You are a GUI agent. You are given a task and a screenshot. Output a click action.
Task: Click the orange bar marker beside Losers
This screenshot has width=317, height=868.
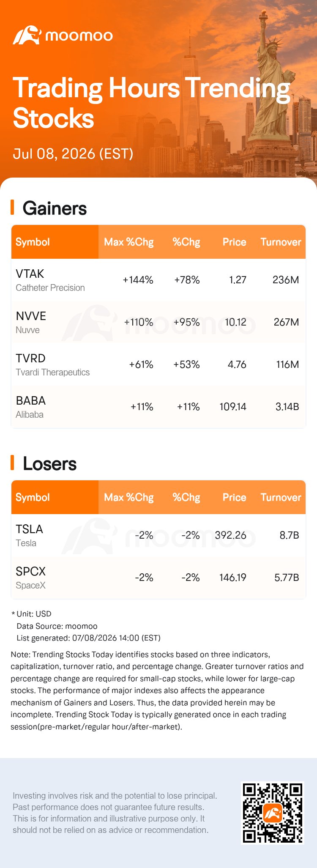[12, 463]
